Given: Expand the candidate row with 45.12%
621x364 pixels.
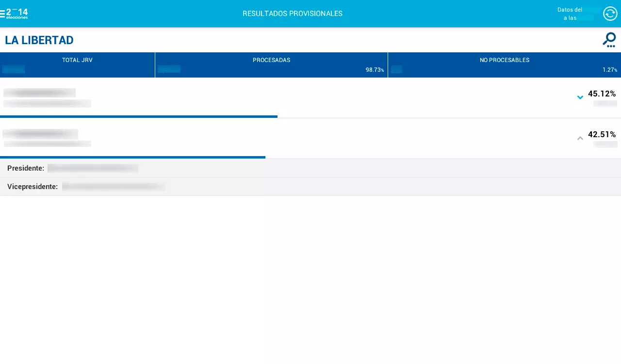Looking at the screenshot, I should pos(580,97).
